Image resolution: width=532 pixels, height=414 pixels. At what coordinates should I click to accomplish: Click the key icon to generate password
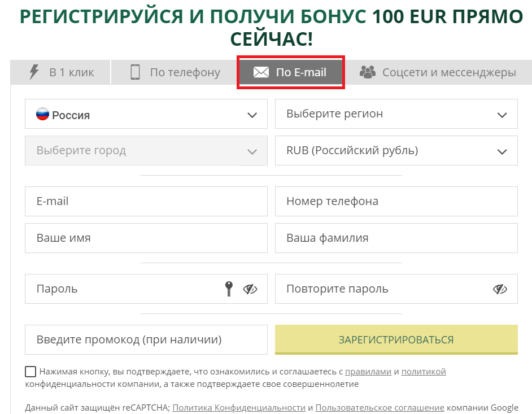pos(229,289)
